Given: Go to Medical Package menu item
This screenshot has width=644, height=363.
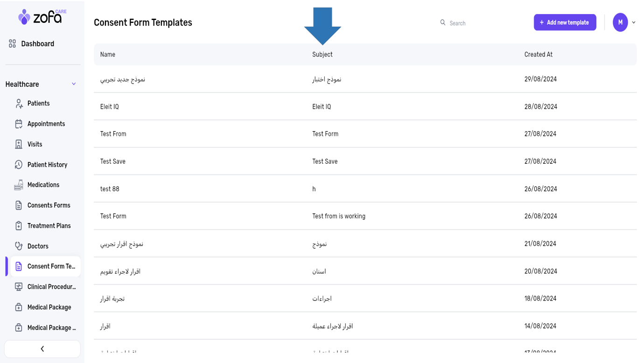Looking at the screenshot, I should click(49, 307).
